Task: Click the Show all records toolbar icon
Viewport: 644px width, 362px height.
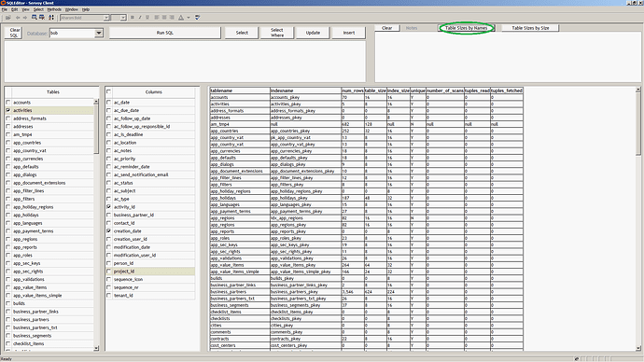Action: 42,18
